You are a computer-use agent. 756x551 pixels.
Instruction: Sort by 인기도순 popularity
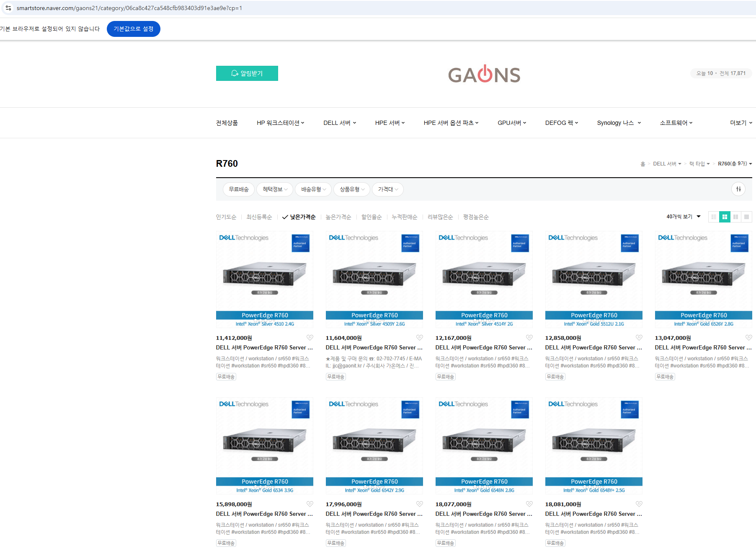pos(226,217)
